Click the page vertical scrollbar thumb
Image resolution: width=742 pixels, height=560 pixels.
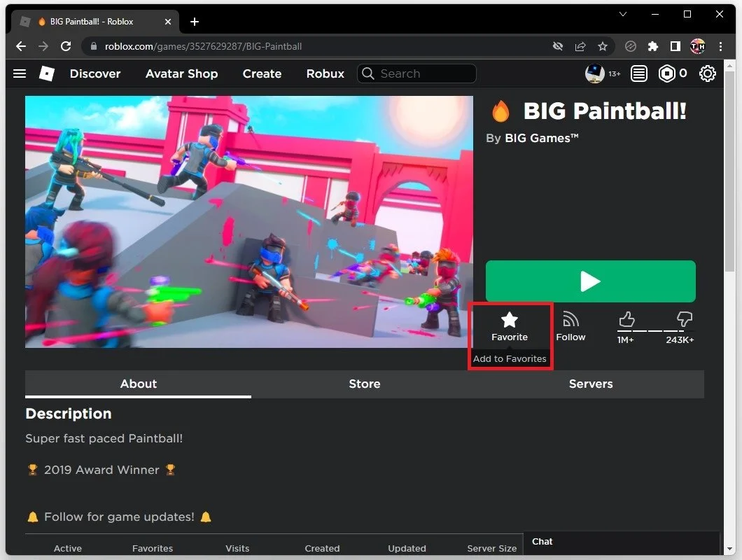729,170
